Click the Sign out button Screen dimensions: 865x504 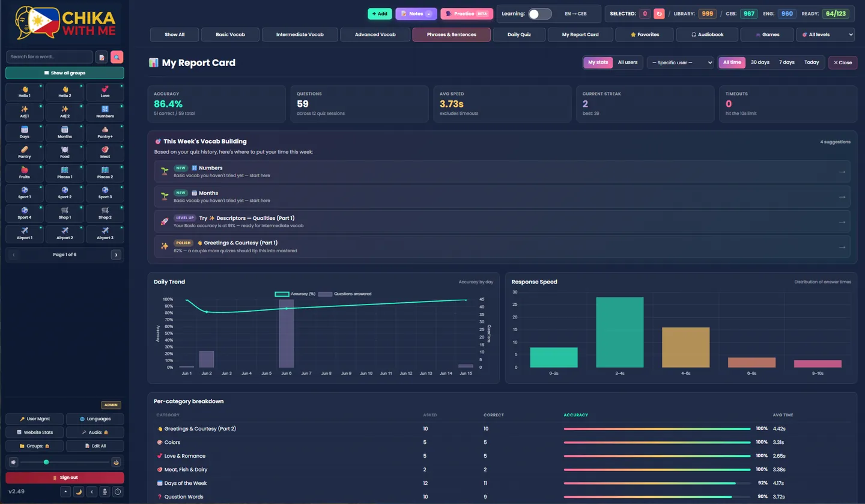click(x=65, y=478)
